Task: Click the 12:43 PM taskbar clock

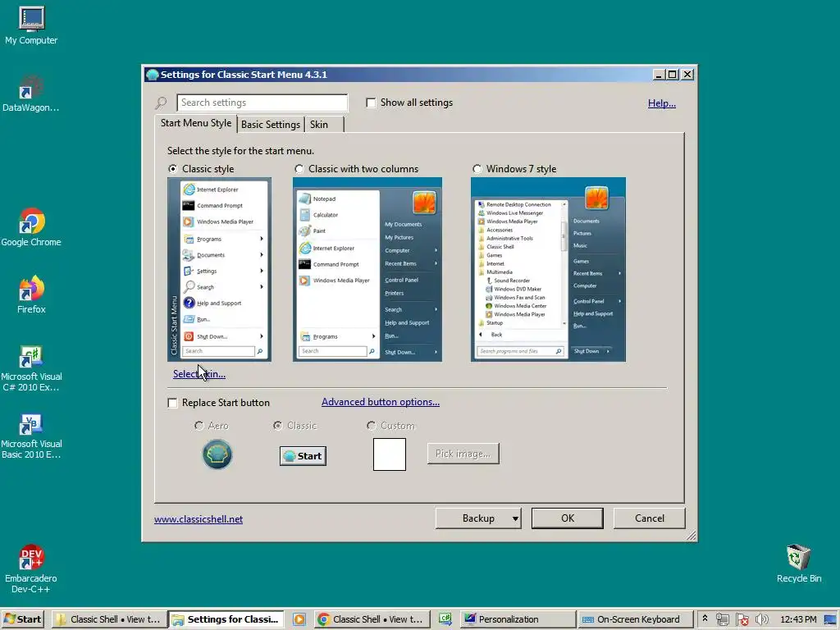Action: pos(798,619)
